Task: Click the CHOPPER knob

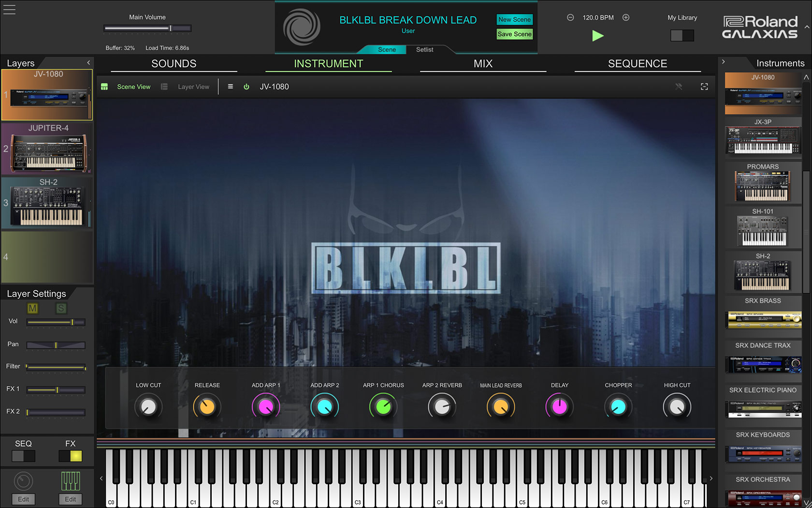Action: click(618, 407)
